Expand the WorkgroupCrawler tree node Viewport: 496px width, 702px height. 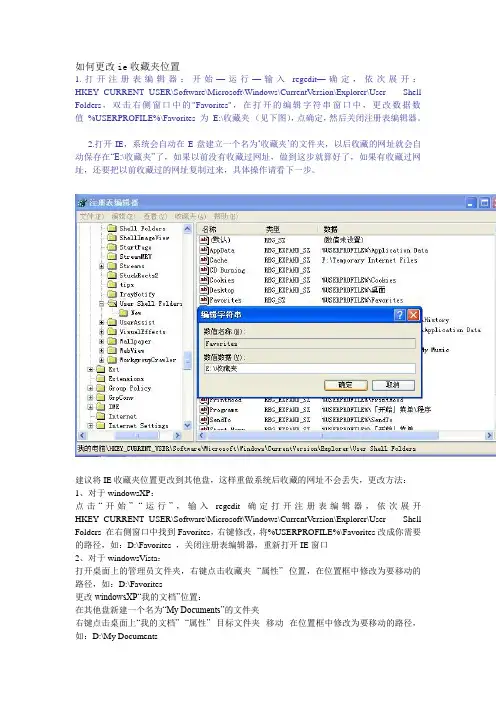(102, 360)
